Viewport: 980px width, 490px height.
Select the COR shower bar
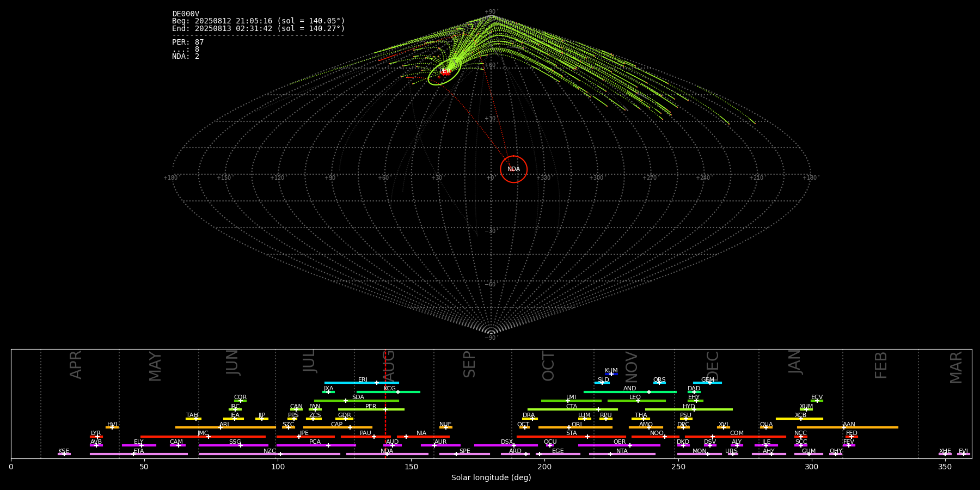tap(240, 401)
